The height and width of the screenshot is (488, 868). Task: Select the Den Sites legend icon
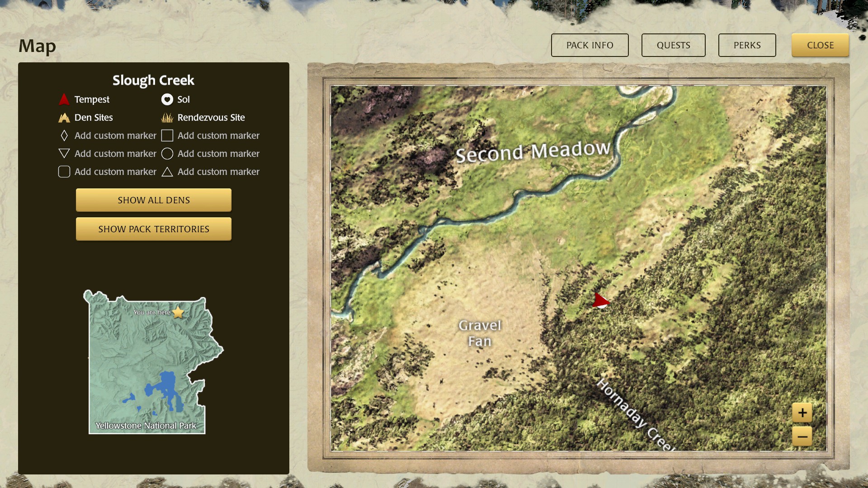64,118
